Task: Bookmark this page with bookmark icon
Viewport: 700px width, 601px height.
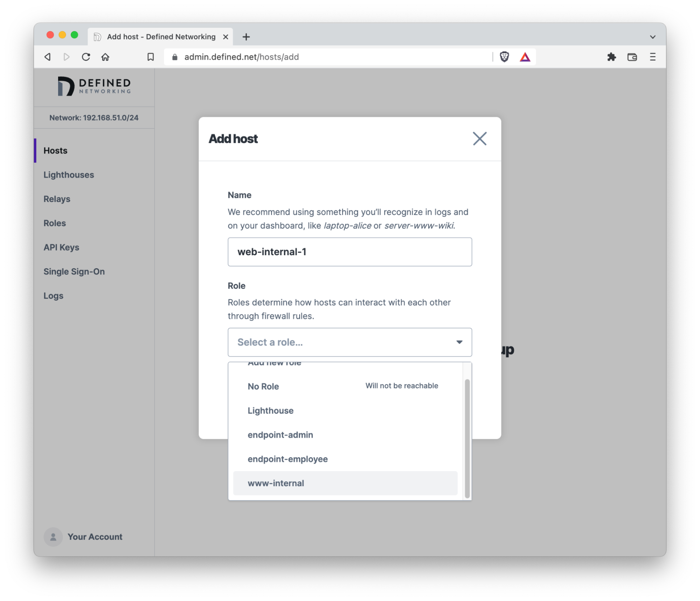Action: (x=151, y=57)
